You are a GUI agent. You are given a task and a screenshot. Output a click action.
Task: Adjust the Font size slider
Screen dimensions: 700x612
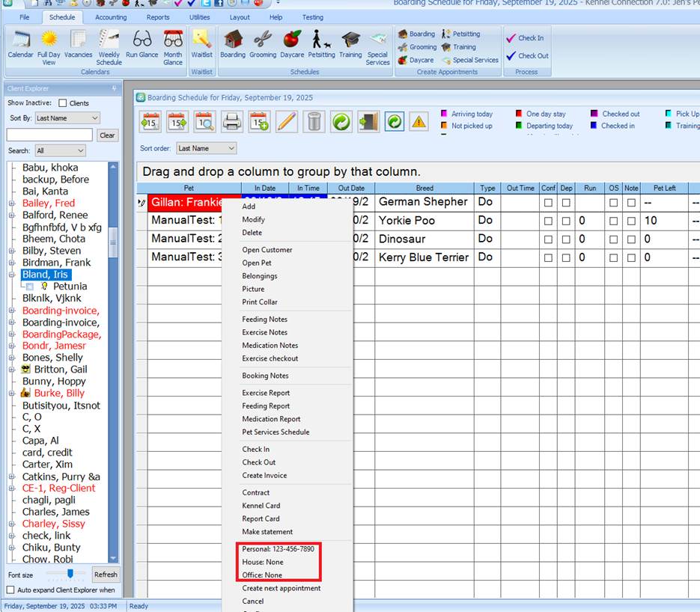70,574
